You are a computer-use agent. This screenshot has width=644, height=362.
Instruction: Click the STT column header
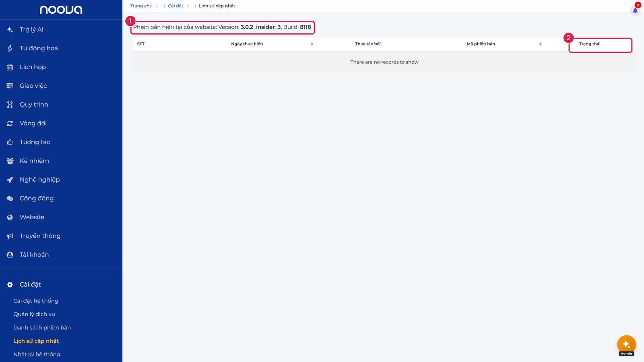(x=141, y=44)
